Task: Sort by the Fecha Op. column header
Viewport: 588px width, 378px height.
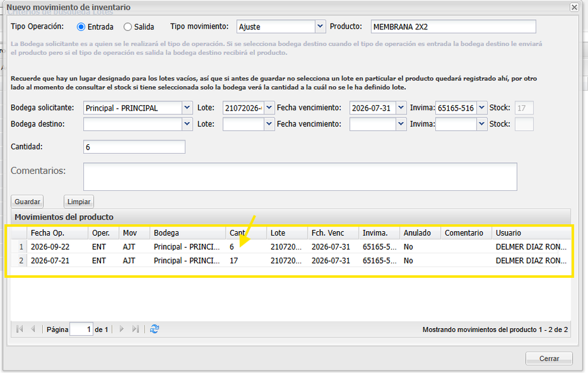Action: tap(58, 232)
